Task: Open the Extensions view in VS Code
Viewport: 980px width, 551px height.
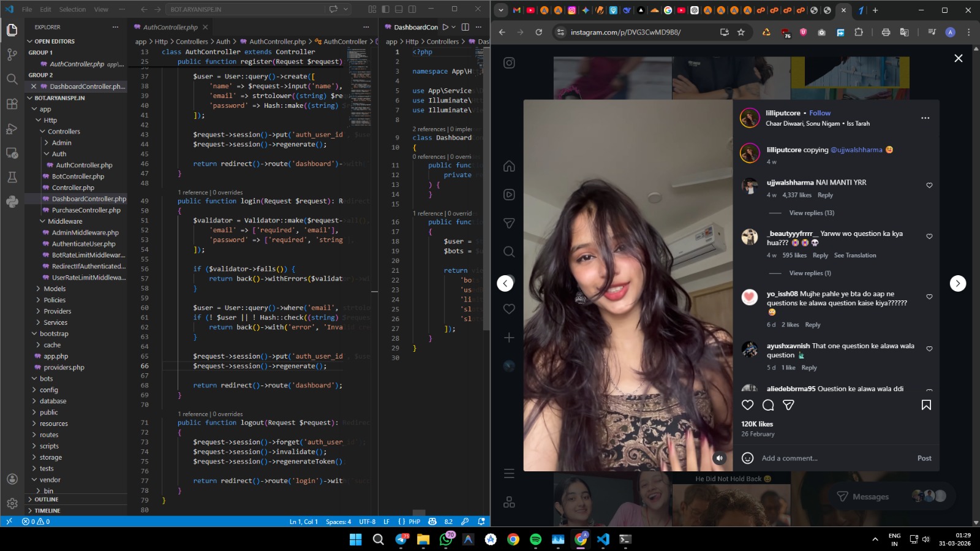Action: pos(12,104)
